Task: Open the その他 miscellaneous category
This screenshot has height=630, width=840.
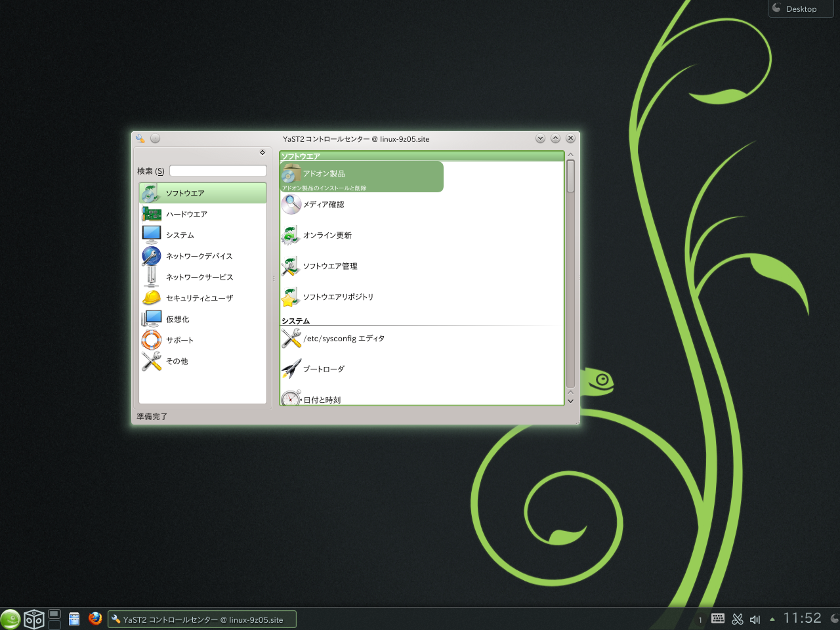Action: pos(203,361)
